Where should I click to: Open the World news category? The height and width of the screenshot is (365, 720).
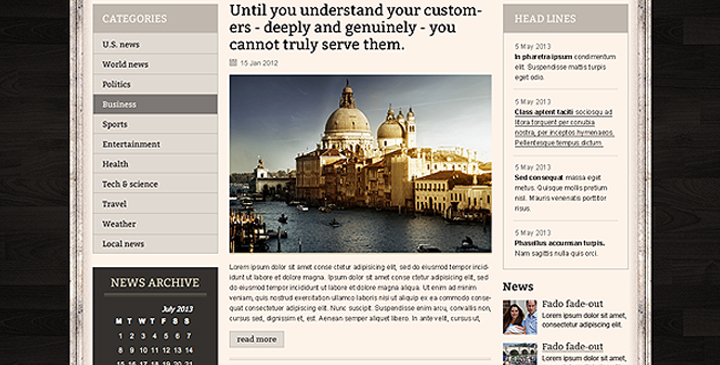pyautogui.click(x=155, y=64)
